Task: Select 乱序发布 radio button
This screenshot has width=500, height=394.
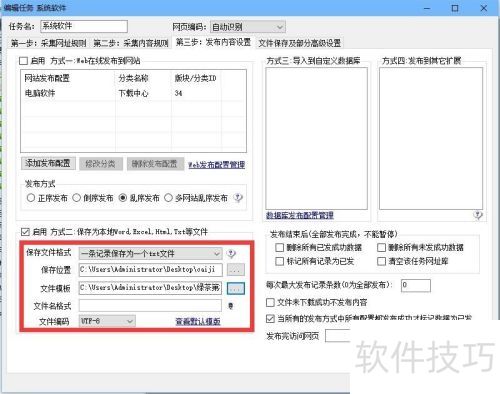Action: click(123, 198)
